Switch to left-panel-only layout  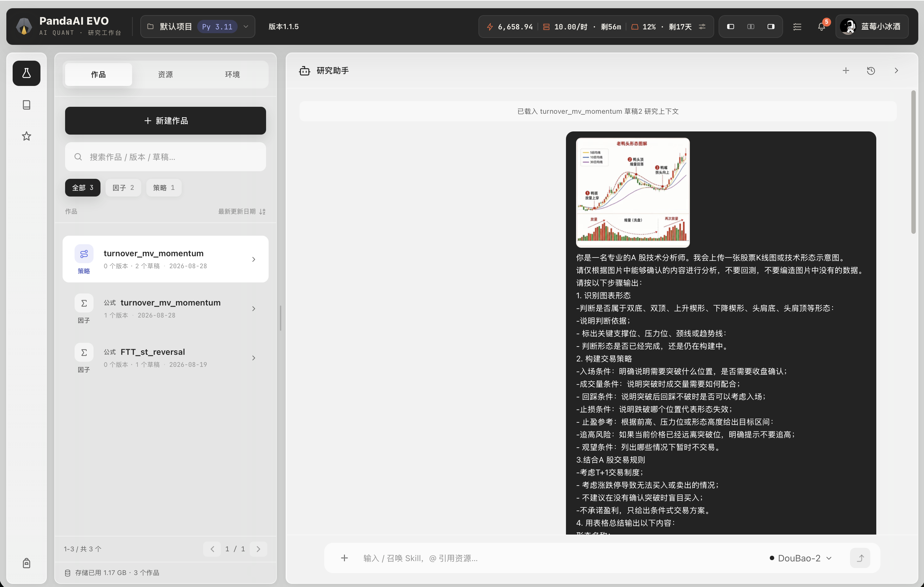tap(731, 27)
